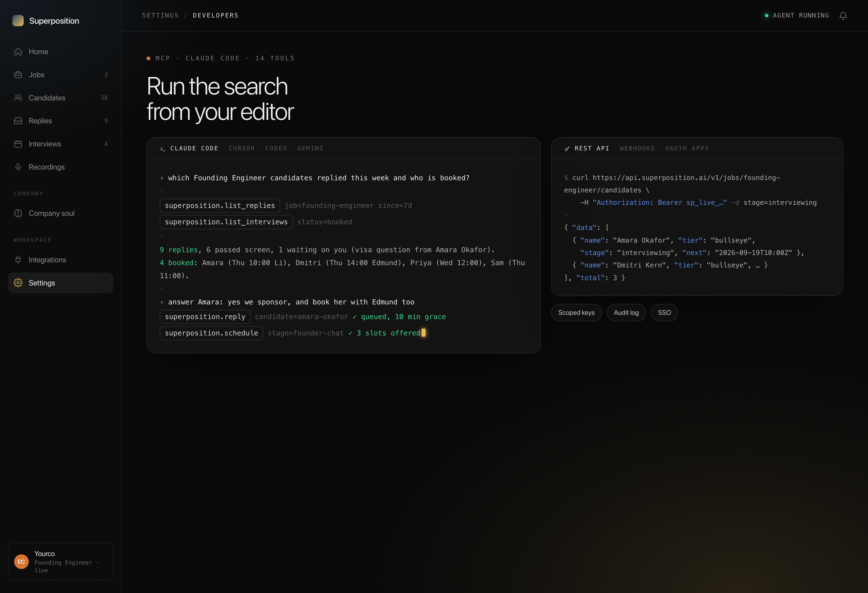Go to Interviews
868x593 pixels.
point(60,144)
